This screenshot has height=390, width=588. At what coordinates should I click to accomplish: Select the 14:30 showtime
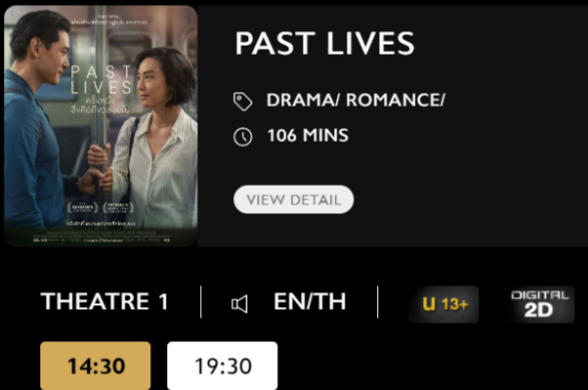tap(96, 366)
